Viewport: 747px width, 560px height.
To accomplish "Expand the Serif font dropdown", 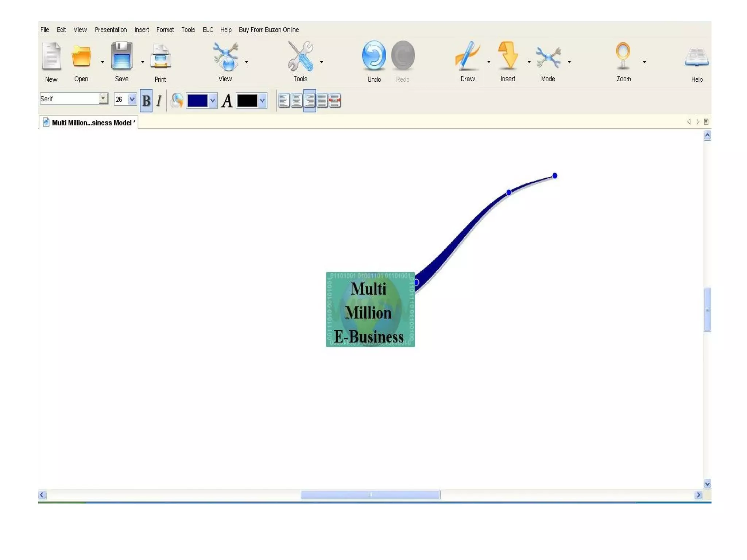I will click(103, 98).
